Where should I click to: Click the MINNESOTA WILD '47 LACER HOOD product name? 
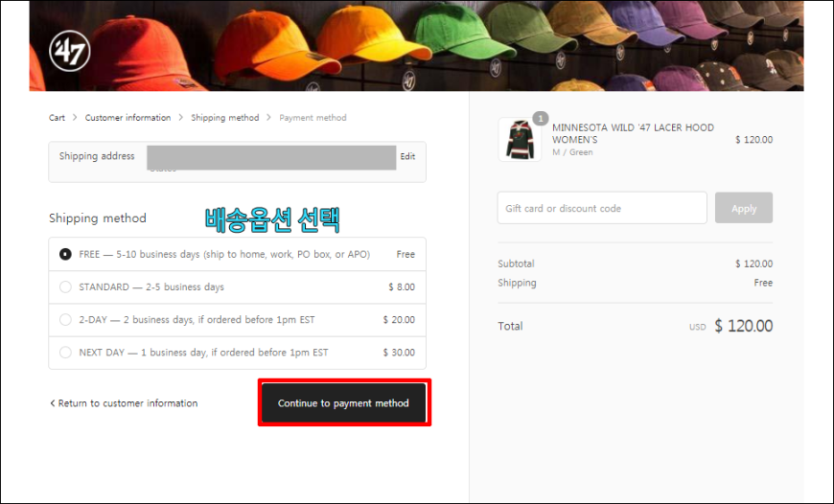633,133
